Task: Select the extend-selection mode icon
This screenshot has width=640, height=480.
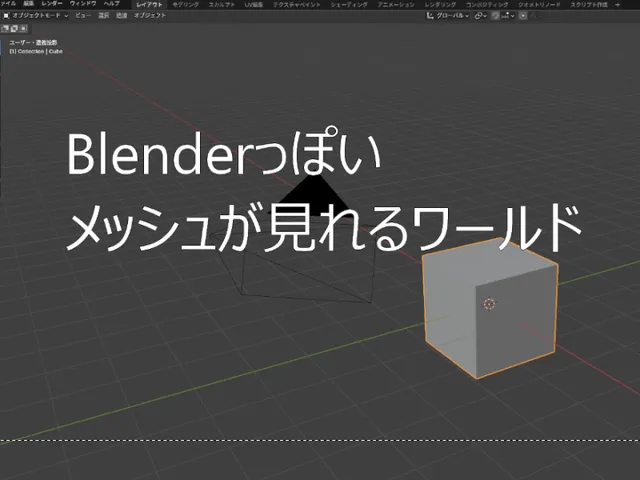Action: point(14,28)
